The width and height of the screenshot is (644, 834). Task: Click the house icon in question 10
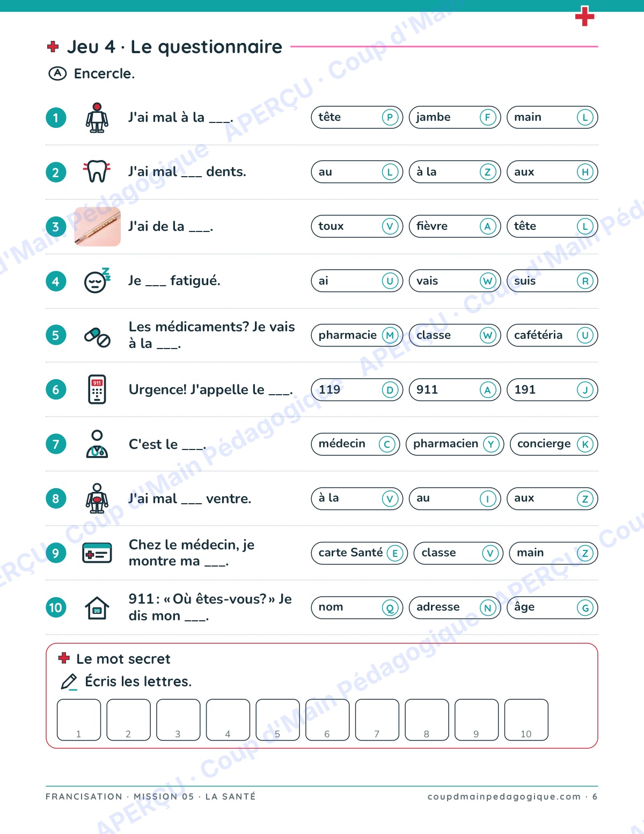(97, 608)
